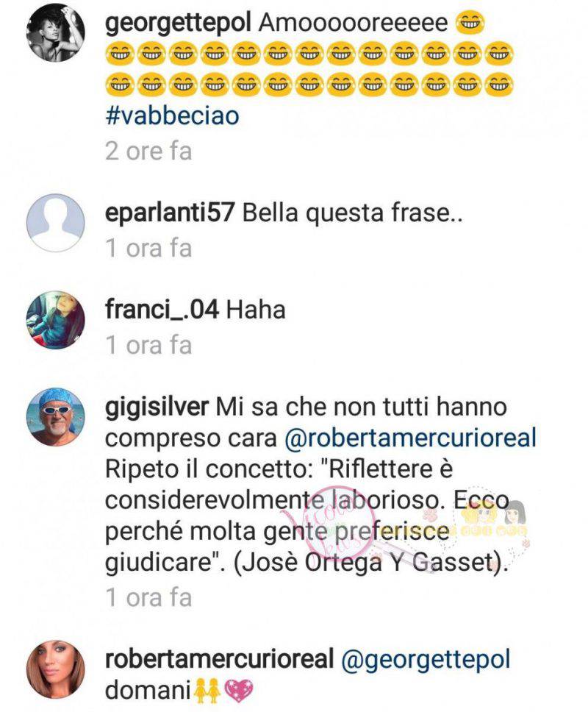Click the gigisilver username
Image resolution: width=588 pixels, height=712 pixels.
click(157, 407)
